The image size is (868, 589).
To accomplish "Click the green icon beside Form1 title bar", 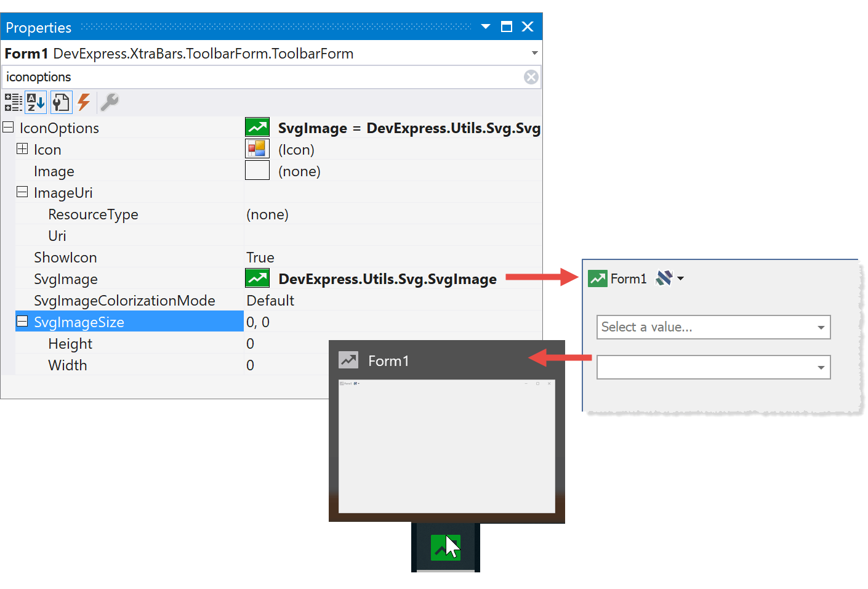I will click(x=597, y=278).
